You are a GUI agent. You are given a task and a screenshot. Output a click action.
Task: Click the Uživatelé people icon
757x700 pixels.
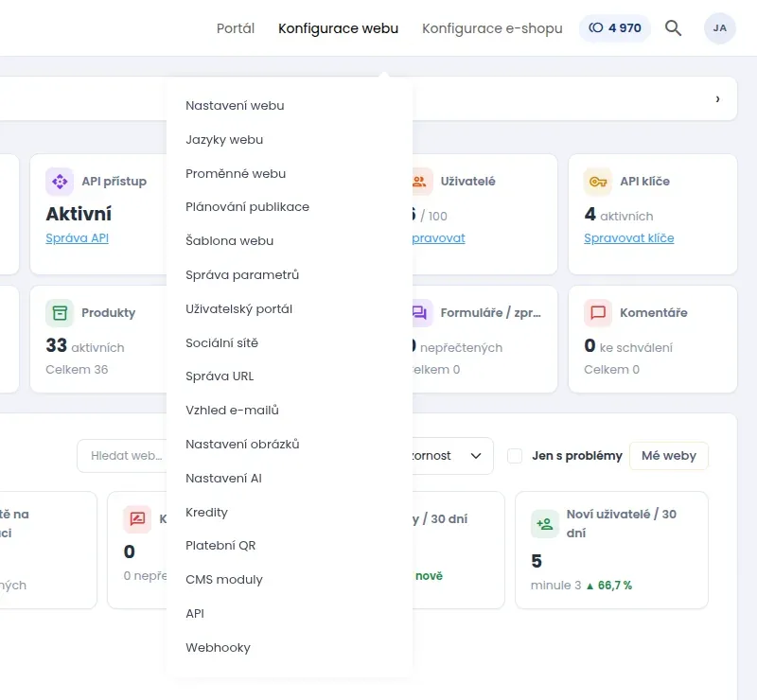[419, 182]
